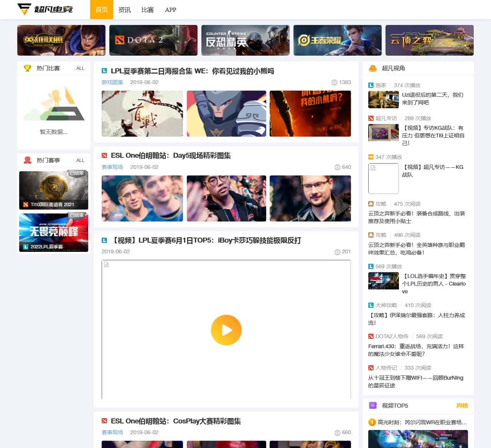Open the 比赛 navigation tab

[x=148, y=10]
